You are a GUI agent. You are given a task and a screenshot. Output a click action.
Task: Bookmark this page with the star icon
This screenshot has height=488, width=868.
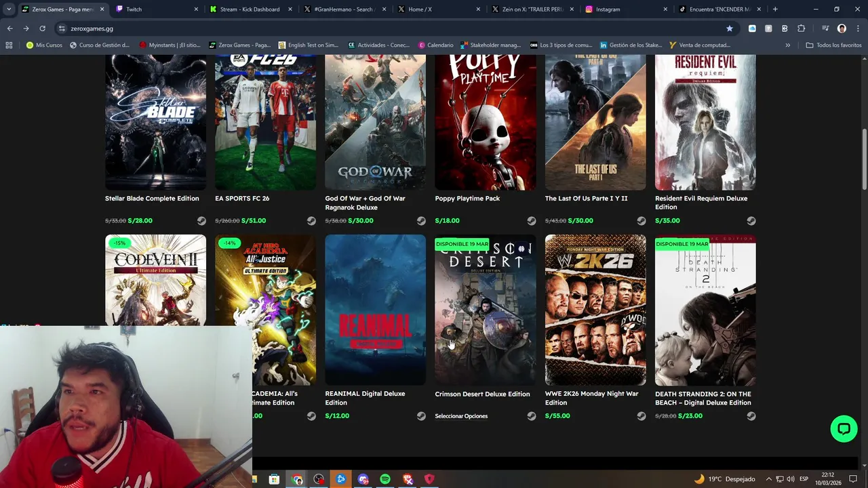730,28
